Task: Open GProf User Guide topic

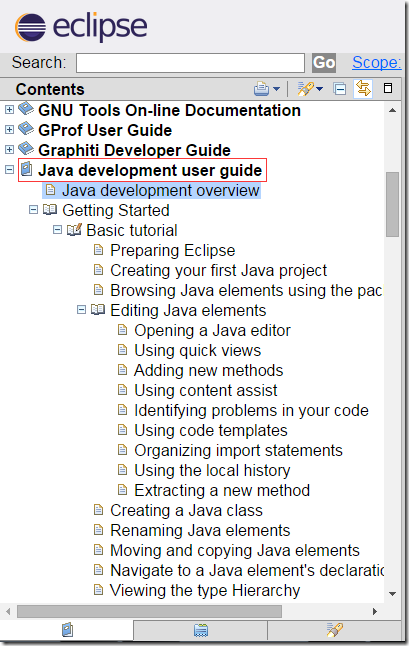Action: coord(105,130)
